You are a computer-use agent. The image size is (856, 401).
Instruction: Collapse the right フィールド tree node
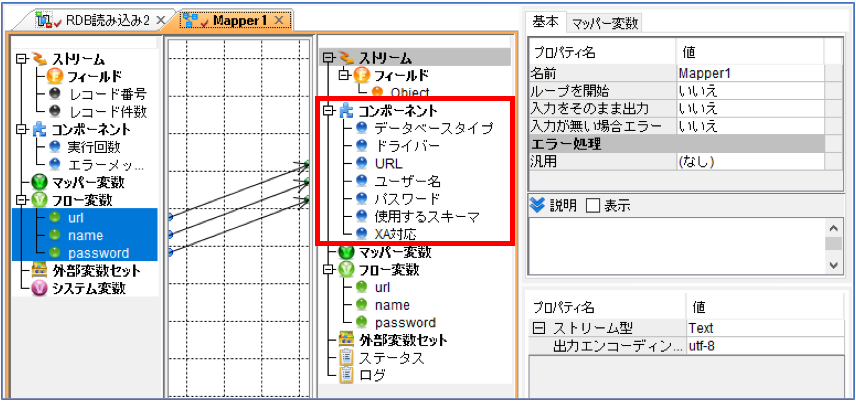344,75
